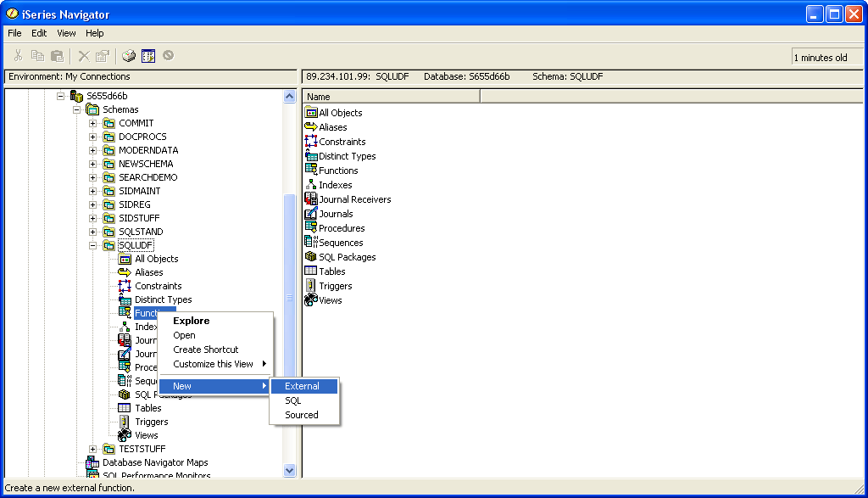This screenshot has width=868, height=498.
Task: Expand the SEARCHDEMO schema node
Action: coord(93,177)
